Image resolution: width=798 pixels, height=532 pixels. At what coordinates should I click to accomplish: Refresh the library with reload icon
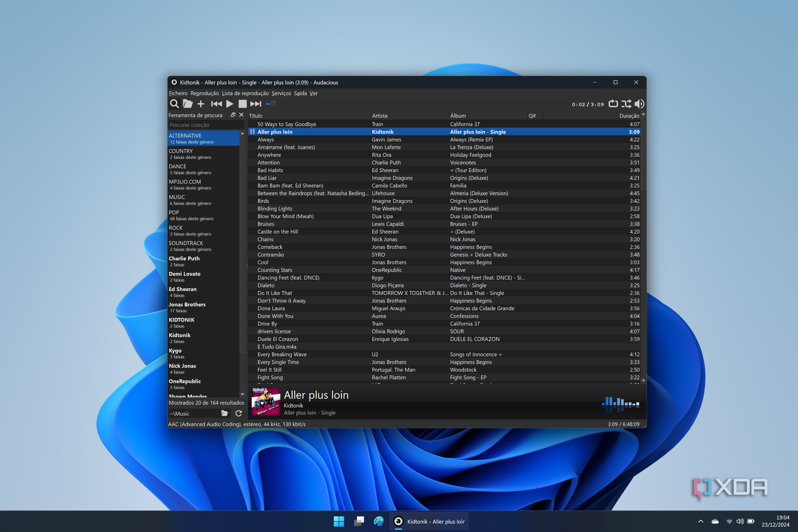[x=238, y=414]
